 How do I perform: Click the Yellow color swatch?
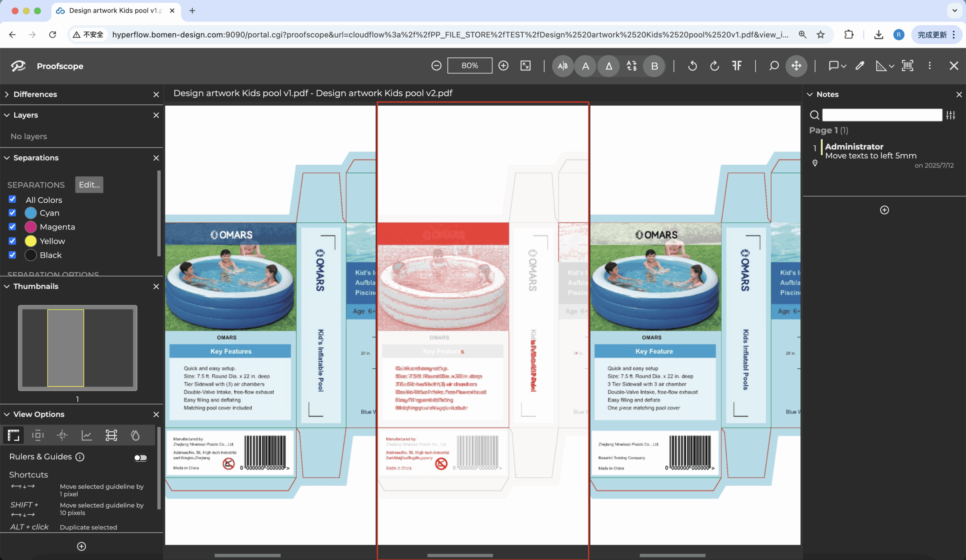[x=31, y=241]
